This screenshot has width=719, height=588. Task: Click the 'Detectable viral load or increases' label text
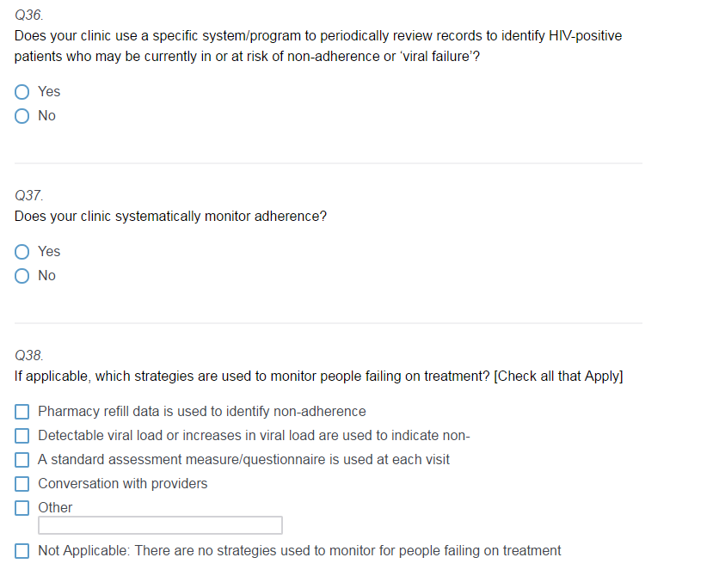pyautogui.click(x=254, y=436)
